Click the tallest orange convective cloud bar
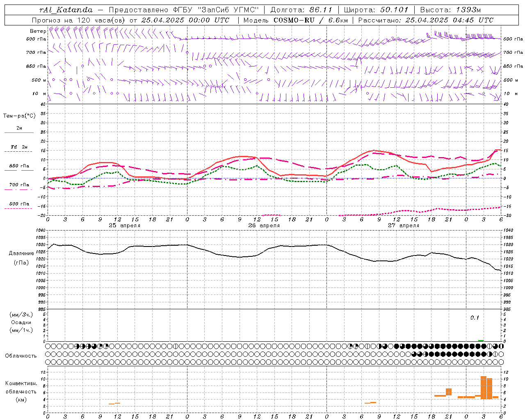The height and width of the screenshot is (420, 525). point(484,388)
